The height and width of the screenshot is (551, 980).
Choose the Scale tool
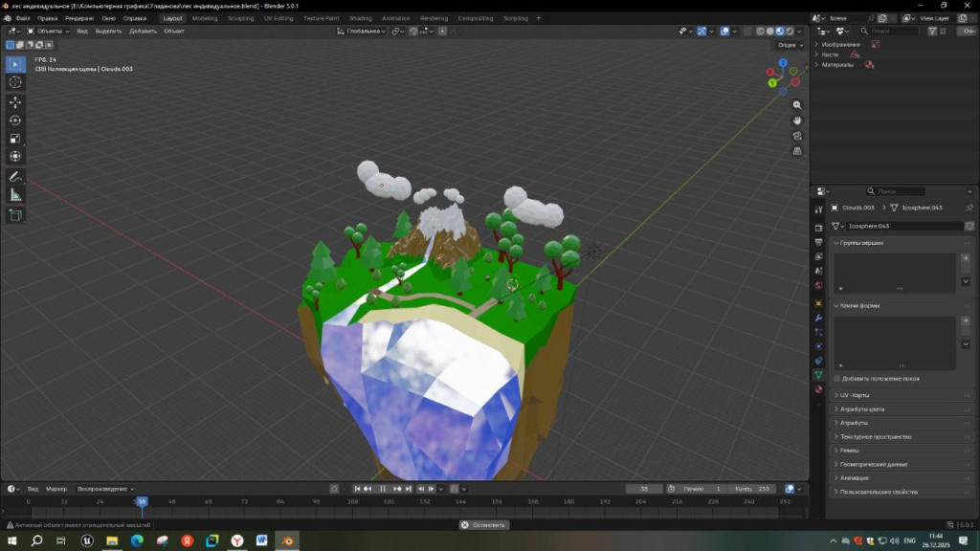point(15,139)
